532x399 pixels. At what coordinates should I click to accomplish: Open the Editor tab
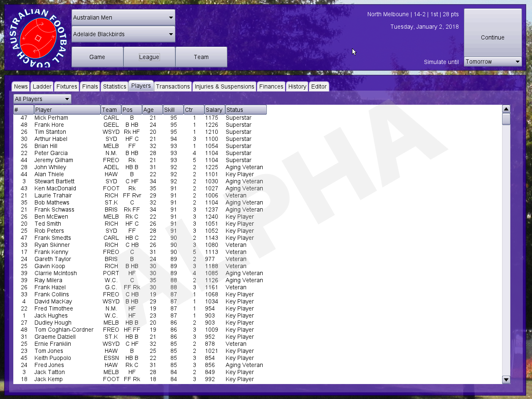(x=319, y=86)
